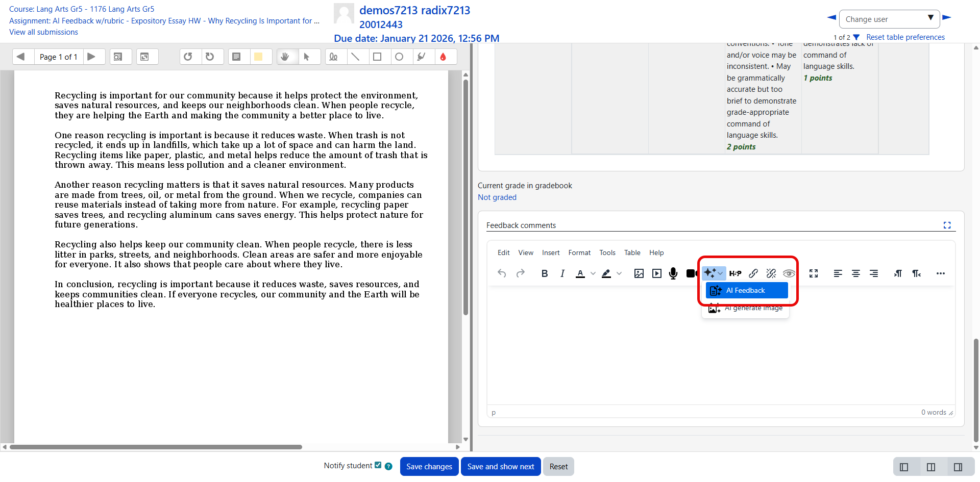
Task: Pick the yellow annotation color swatch
Action: pyautogui.click(x=258, y=57)
